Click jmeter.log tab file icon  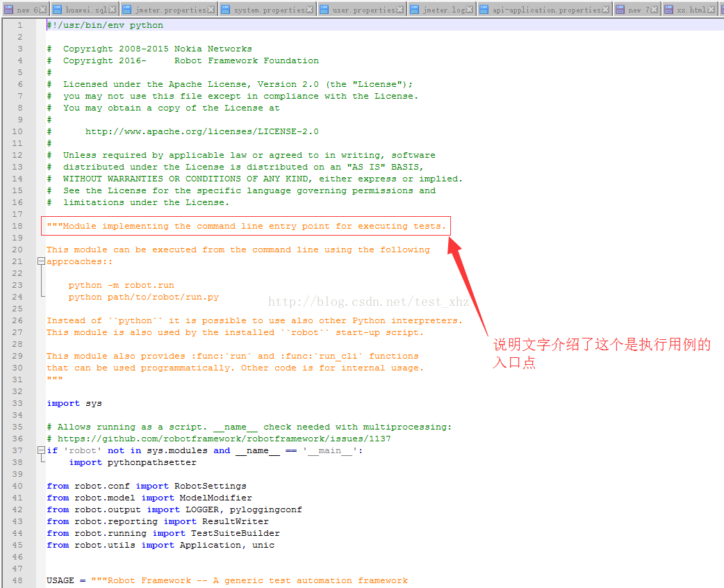(415, 10)
